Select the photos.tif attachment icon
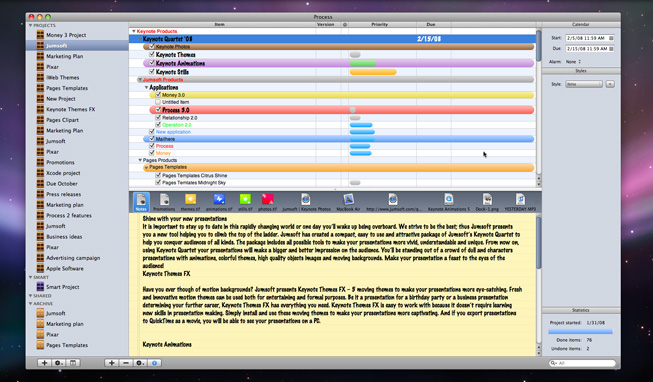This screenshot has width=653, height=382. pyautogui.click(x=267, y=202)
